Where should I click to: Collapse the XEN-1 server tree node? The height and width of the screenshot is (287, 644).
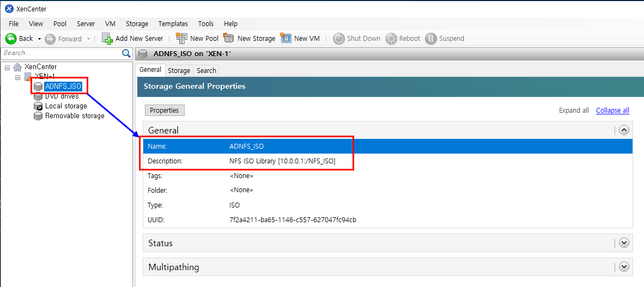click(17, 77)
